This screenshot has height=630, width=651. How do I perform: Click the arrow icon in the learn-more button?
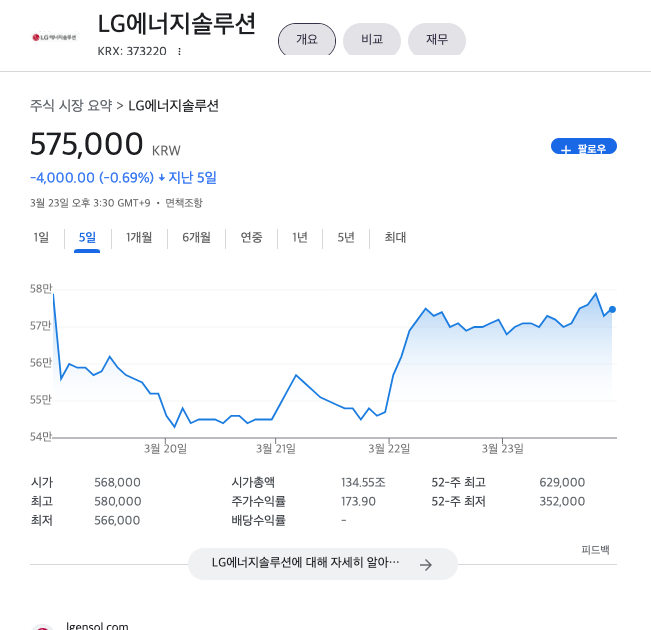426,565
